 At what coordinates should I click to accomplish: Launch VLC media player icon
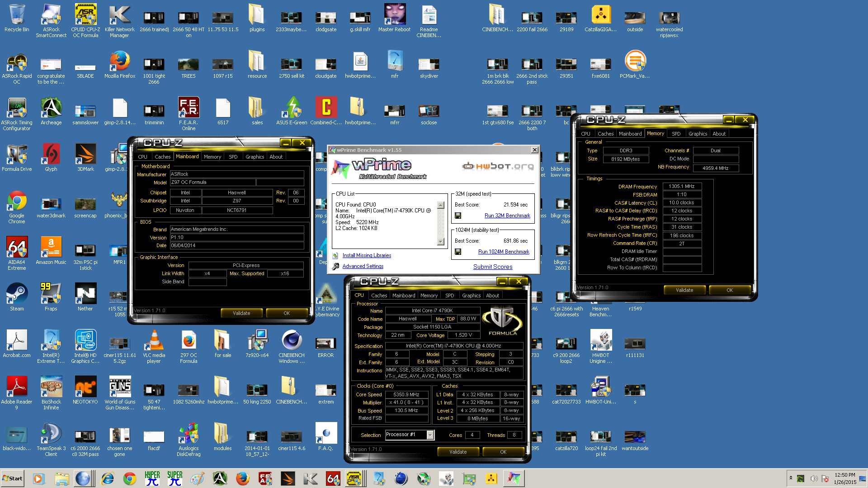[x=154, y=347]
